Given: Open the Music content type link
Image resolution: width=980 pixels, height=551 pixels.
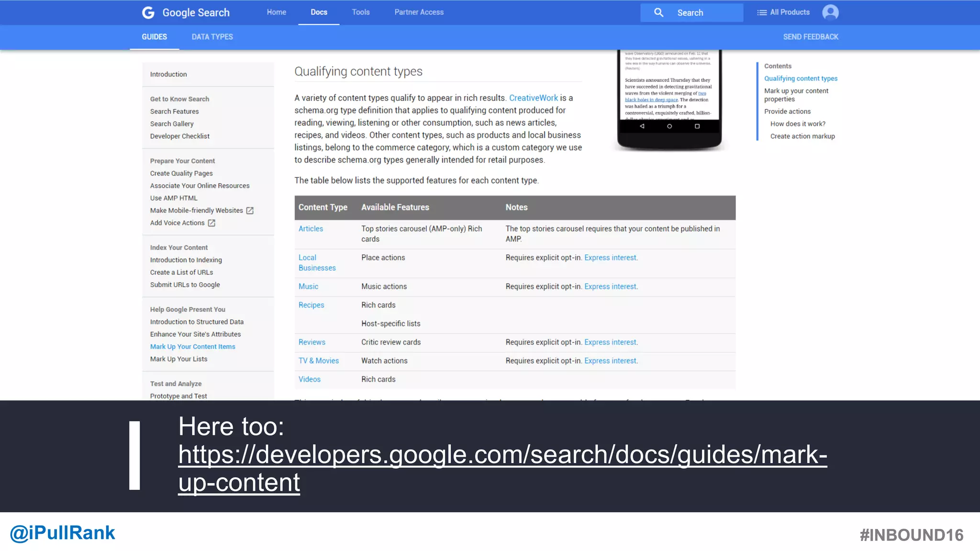Looking at the screenshot, I should [x=308, y=287].
